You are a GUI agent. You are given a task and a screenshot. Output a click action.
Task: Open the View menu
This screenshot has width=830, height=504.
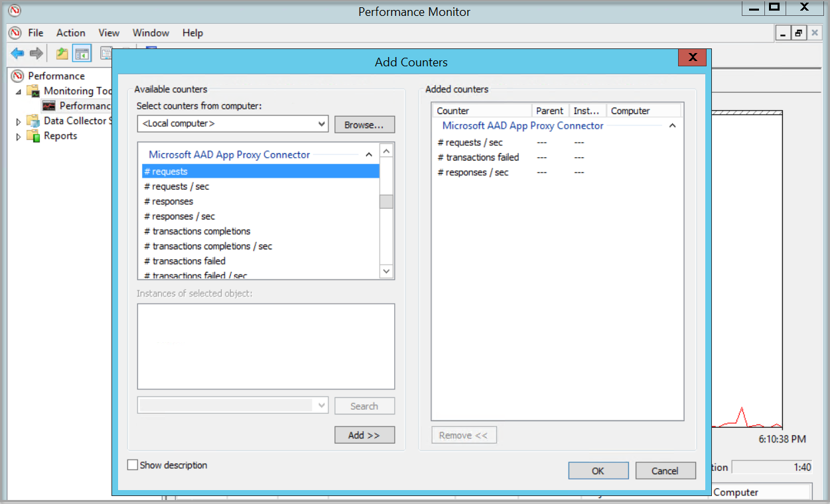[x=109, y=32]
